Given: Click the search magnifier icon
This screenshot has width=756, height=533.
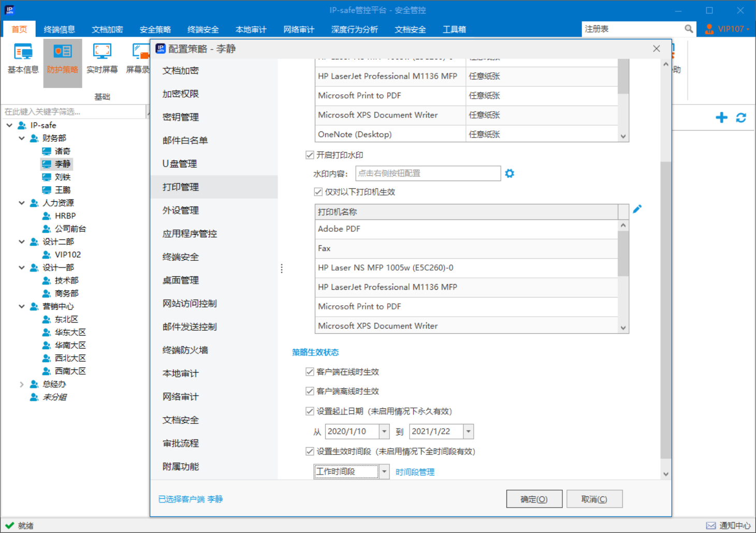Looking at the screenshot, I should [x=689, y=29].
